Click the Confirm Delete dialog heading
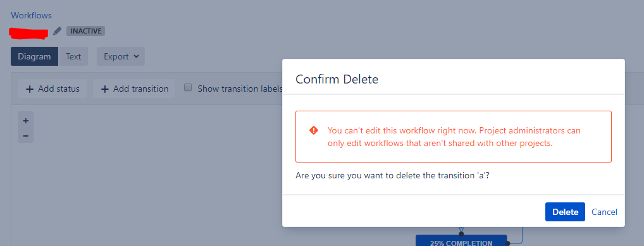The height and width of the screenshot is (246, 644). [337, 79]
